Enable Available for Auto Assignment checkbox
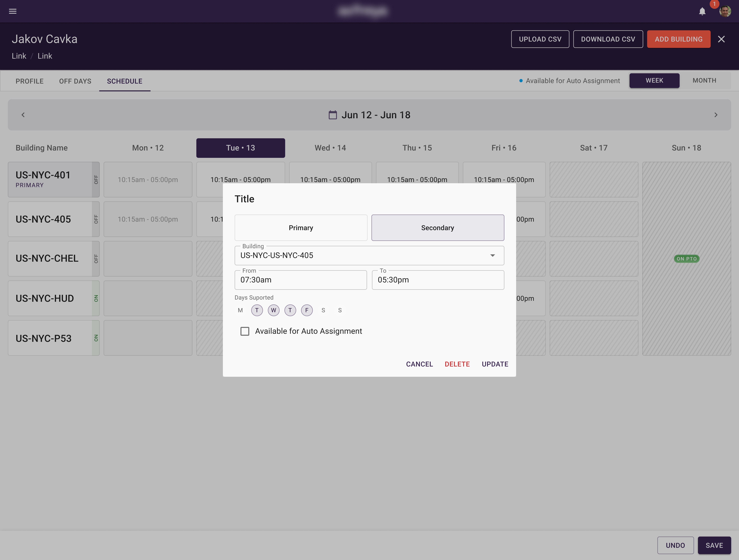Screen dimensions: 739x560 coord(245,331)
